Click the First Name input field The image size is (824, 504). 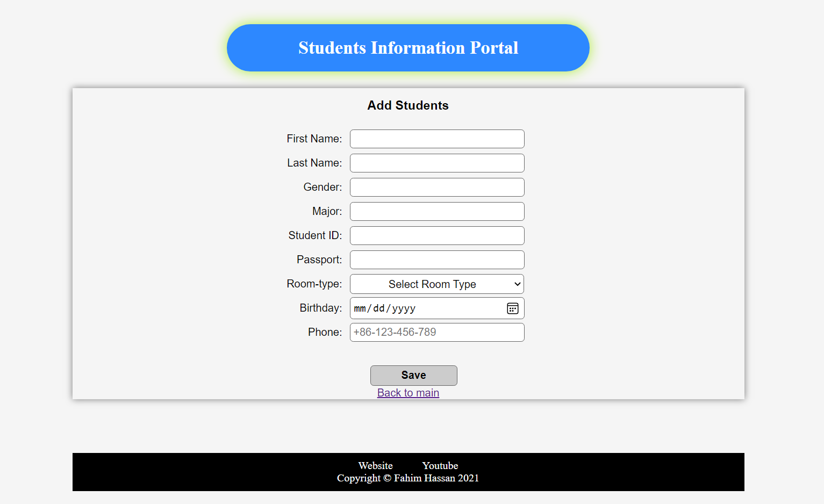[436, 139]
